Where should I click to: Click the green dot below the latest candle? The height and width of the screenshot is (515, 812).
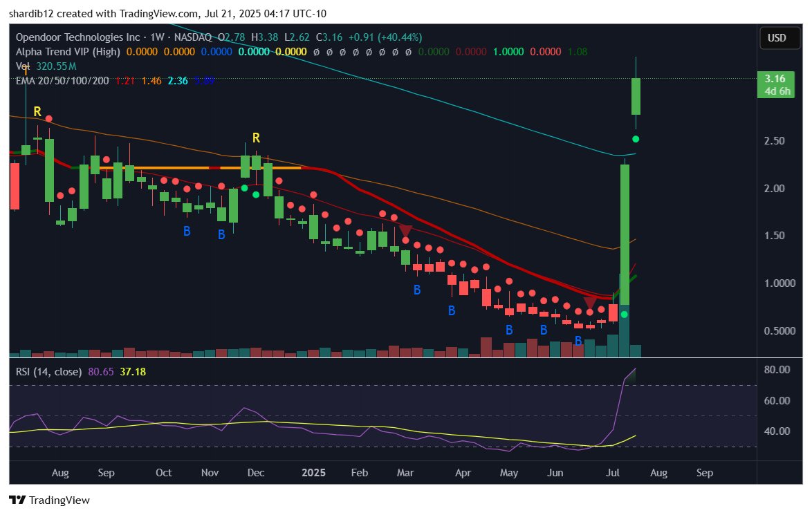(636, 139)
